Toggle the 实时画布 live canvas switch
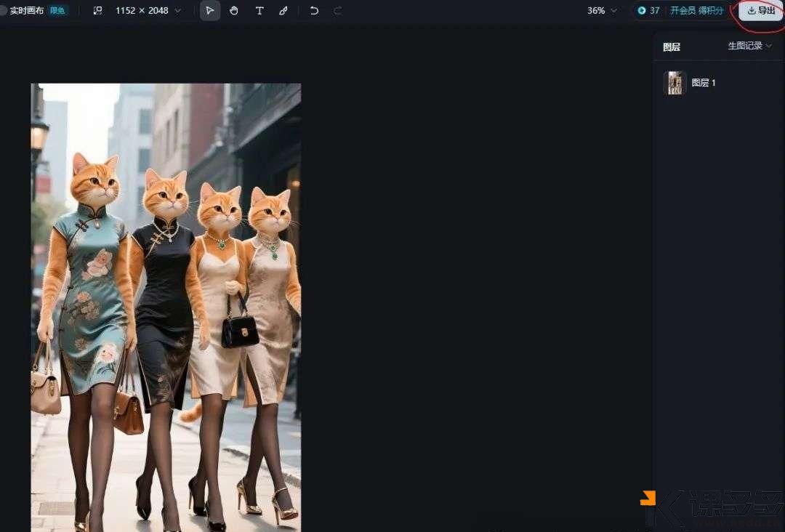 point(3,11)
